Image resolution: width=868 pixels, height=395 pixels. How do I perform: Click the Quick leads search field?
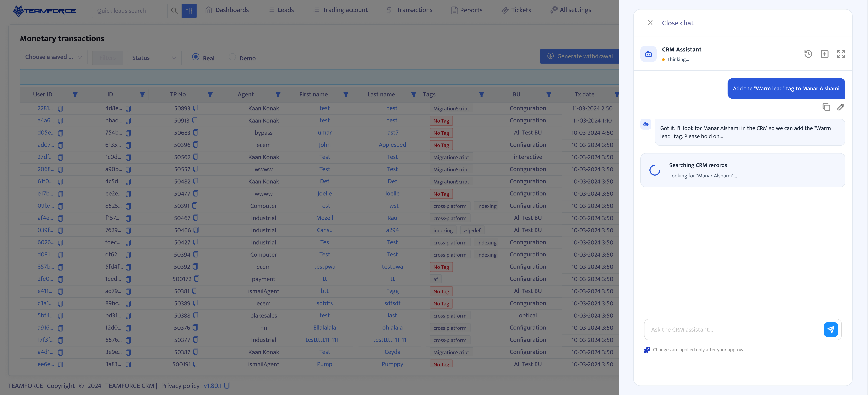pos(129,11)
